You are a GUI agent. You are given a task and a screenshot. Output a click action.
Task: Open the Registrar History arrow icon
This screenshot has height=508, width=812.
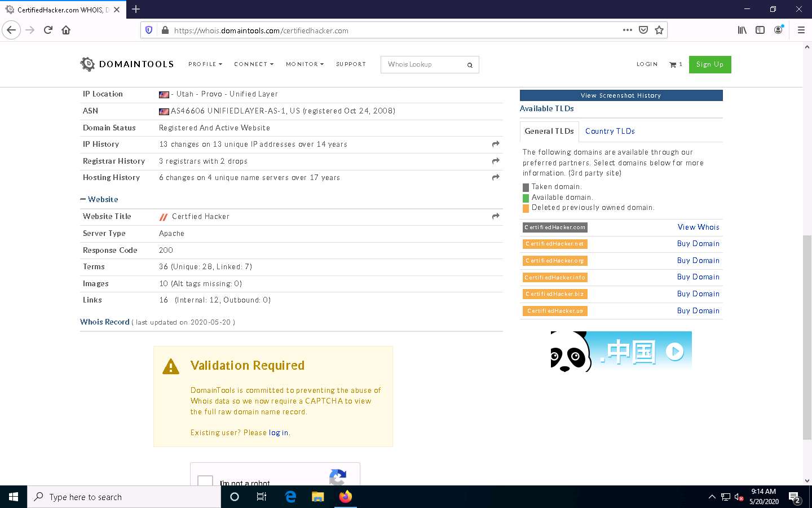pos(496,161)
